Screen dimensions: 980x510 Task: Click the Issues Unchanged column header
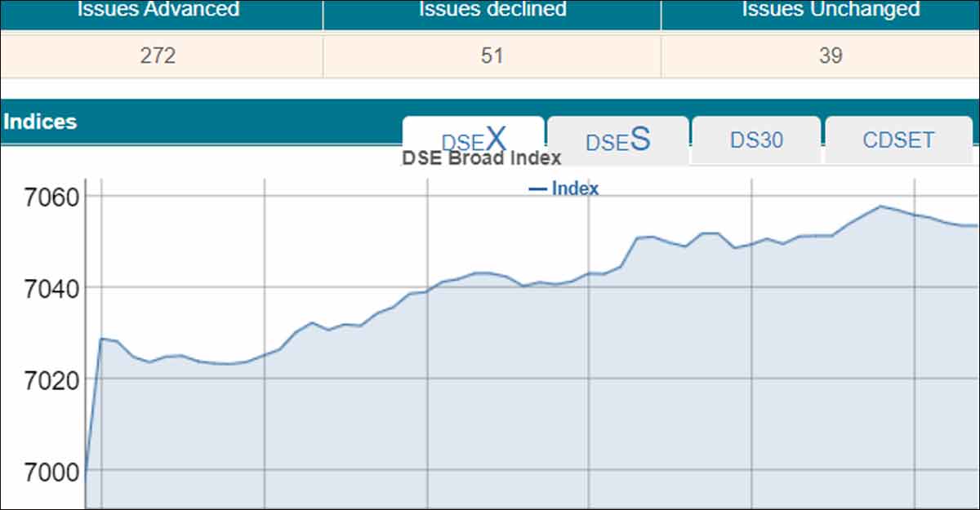(831, 11)
